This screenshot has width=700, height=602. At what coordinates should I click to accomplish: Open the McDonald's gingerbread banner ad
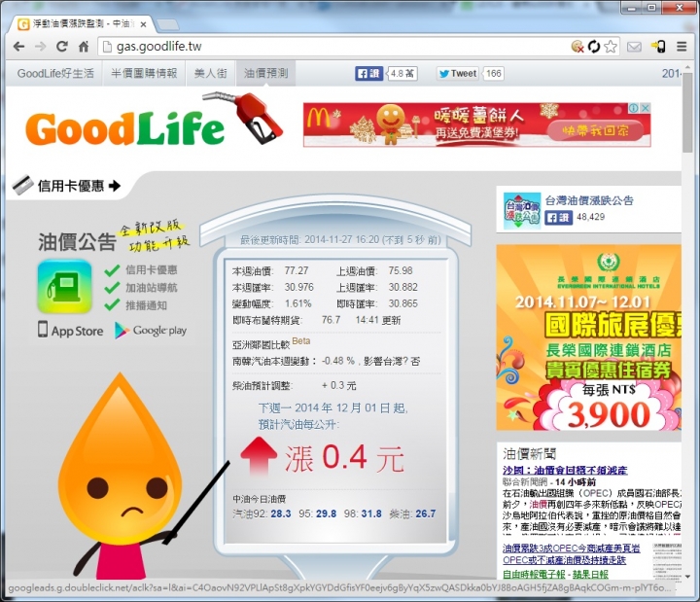476,124
